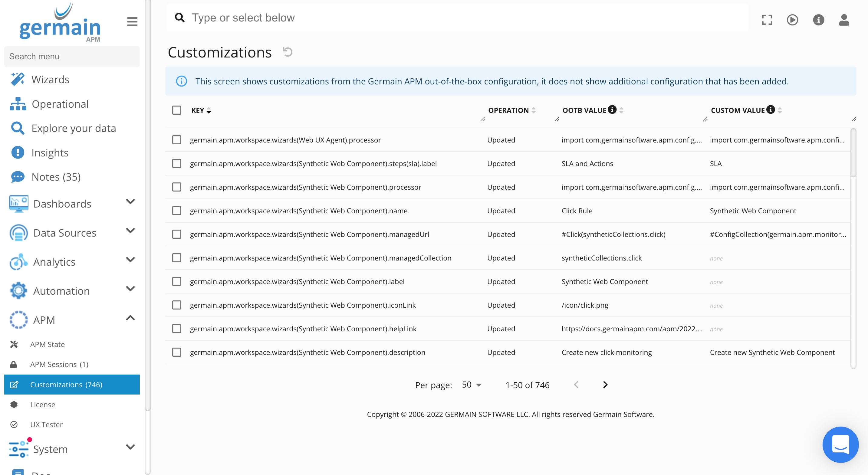
Task: Open the user profile icon
Action: (844, 20)
